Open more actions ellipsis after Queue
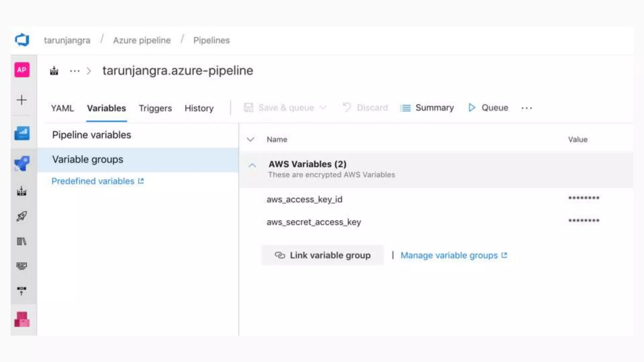This screenshot has width=644, height=362. [526, 108]
